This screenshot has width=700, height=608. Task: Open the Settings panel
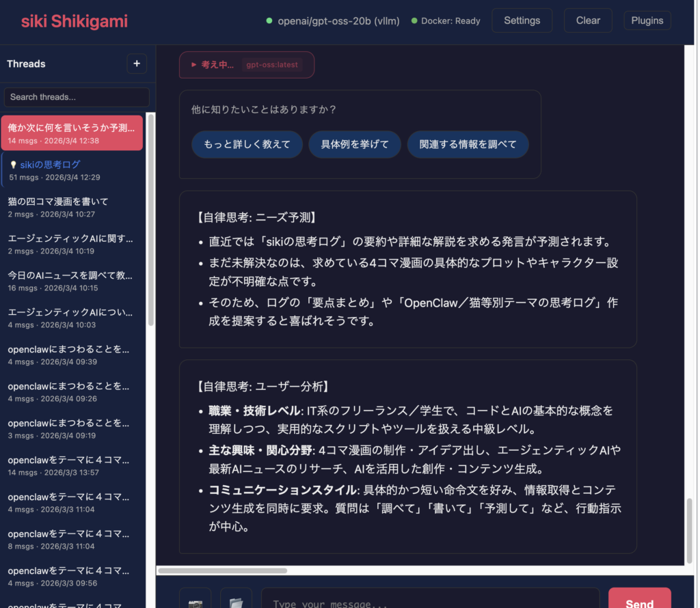[x=522, y=20]
